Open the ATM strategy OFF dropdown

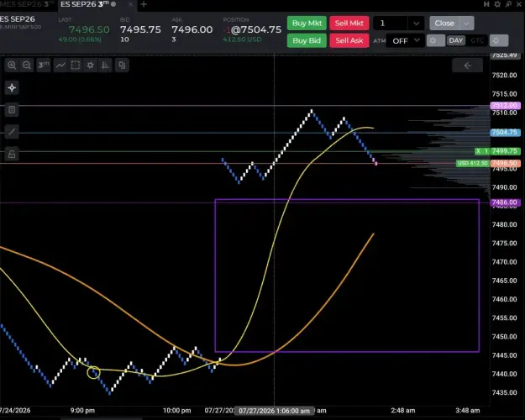tap(406, 41)
